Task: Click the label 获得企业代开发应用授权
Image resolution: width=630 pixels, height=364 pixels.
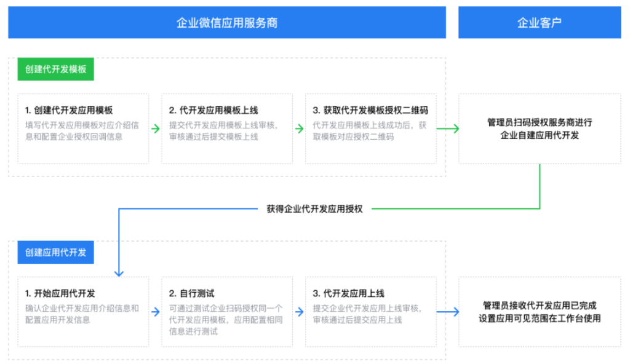Action: click(x=314, y=209)
